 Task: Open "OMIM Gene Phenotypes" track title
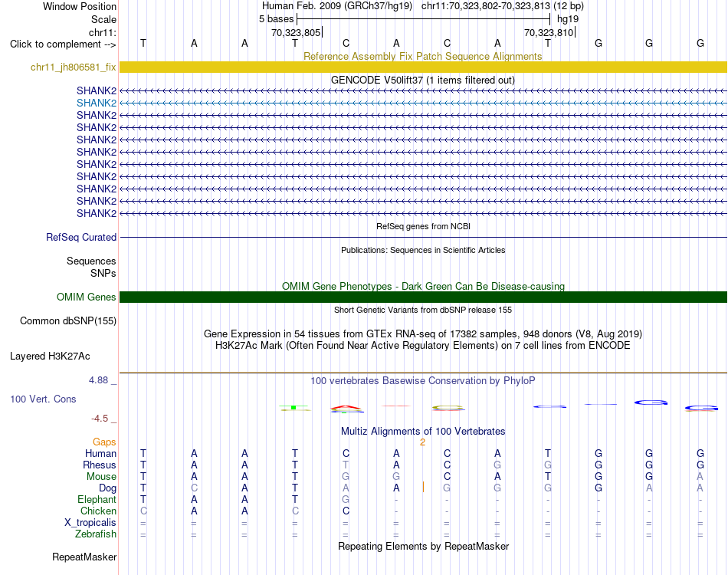pyautogui.click(x=423, y=286)
